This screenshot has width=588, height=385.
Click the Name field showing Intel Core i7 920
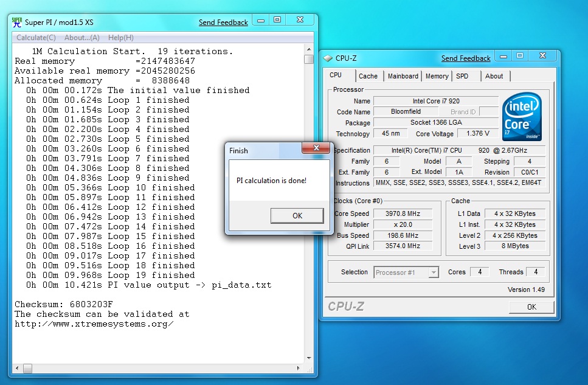tap(436, 101)
